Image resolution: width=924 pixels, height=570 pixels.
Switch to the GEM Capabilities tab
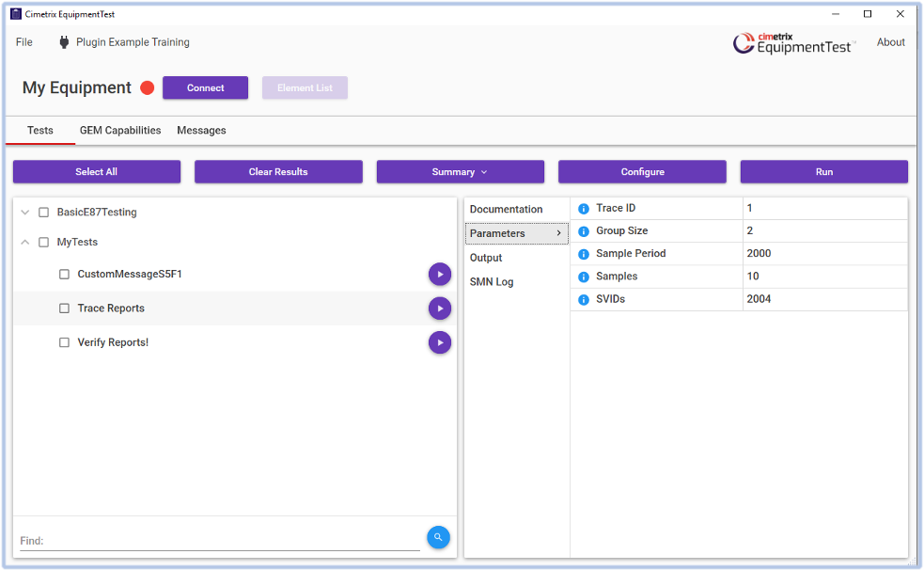120,131
